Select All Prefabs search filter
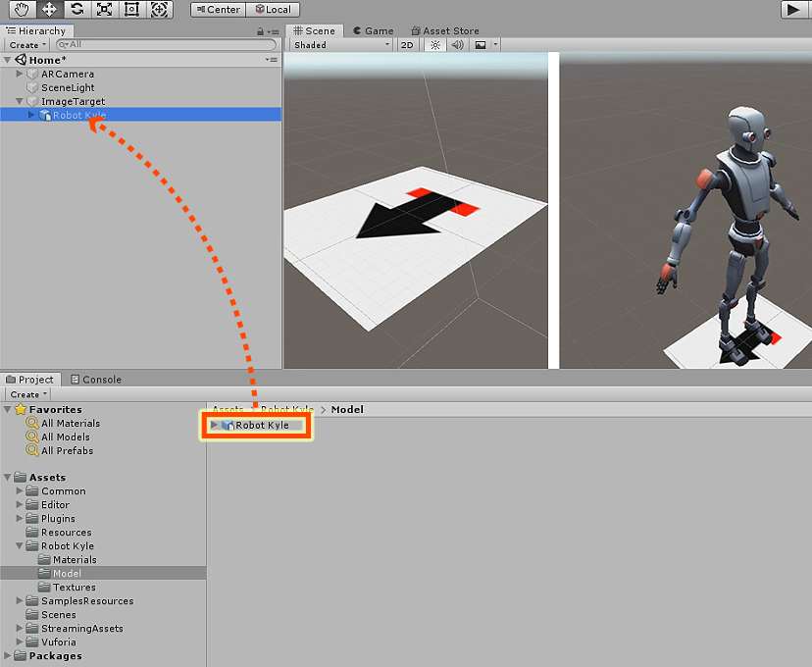The width and height of the screenshot is (812, 667). (x=68, y=451)
